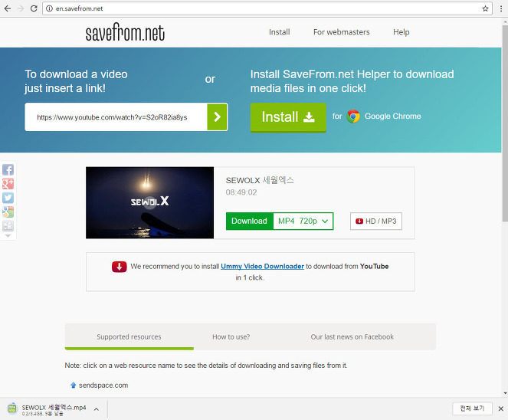
Task: Click the green Download button
Action: coord(250,221)
